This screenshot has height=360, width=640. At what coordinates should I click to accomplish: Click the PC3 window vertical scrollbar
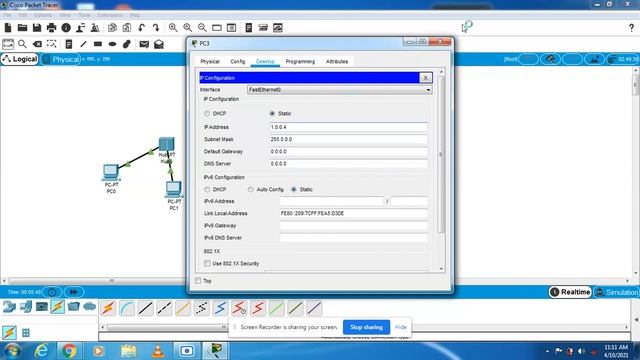pyautogui.click(x=441, y=154)
